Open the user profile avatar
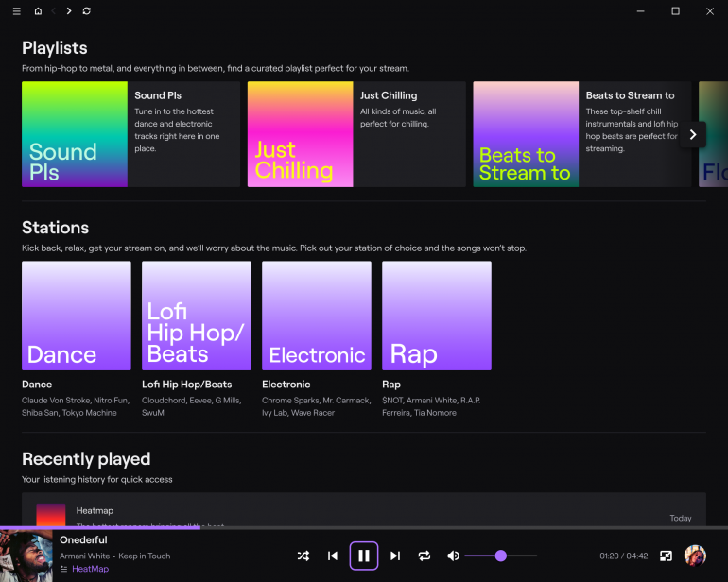 pos(695,556)
